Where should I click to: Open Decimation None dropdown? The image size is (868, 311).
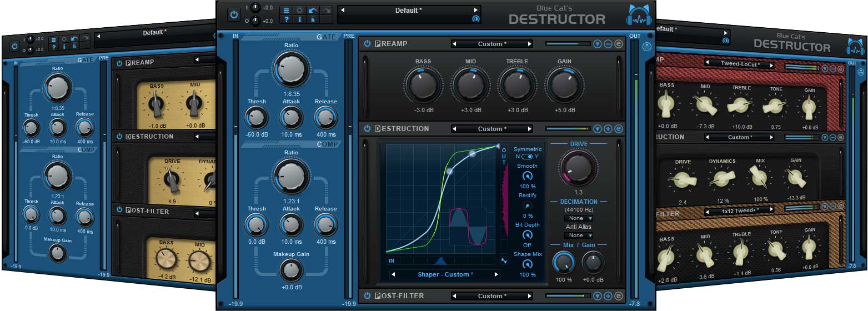579,218
